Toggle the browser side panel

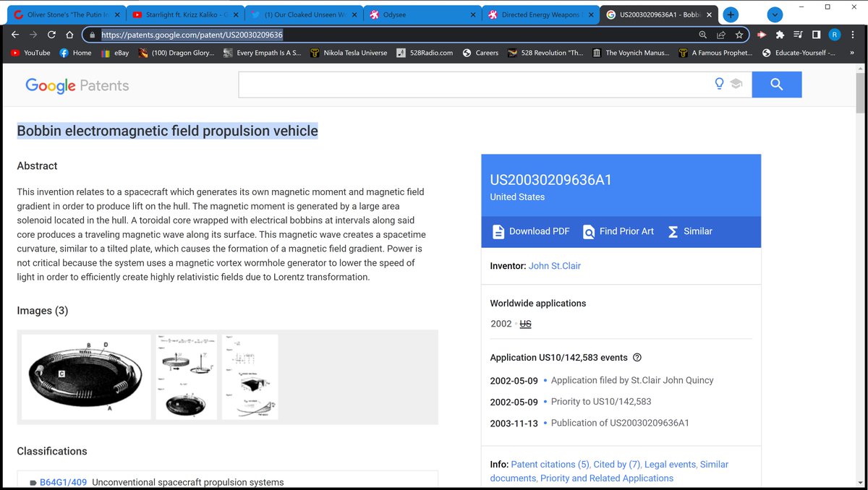point(816,35)
